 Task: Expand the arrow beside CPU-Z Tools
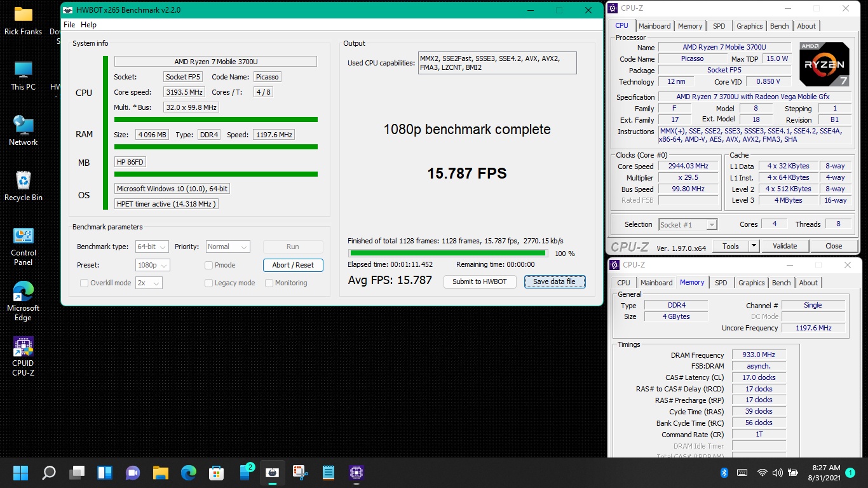[x=754, y=246]
